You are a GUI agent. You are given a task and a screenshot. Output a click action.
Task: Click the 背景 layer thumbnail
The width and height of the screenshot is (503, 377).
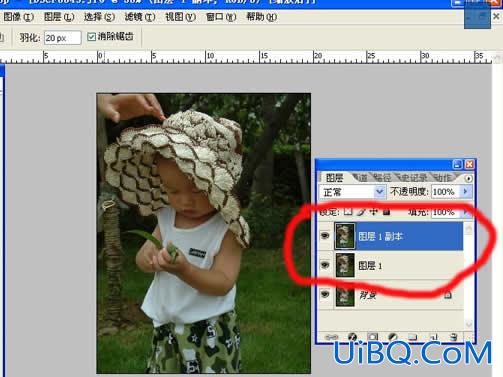point(345,295)
